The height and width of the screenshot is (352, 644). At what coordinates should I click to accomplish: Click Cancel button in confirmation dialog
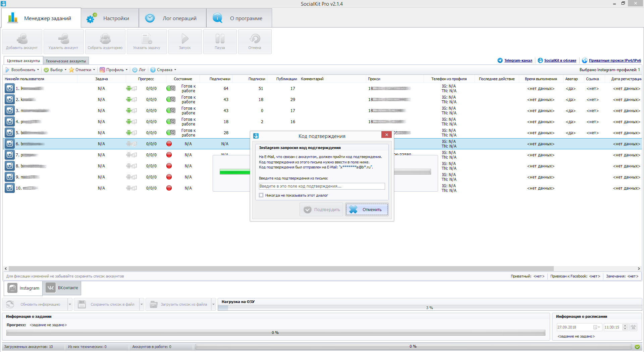point(367,210)
